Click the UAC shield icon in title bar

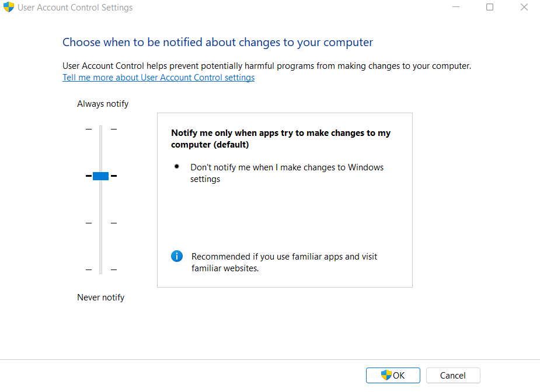click(8, 8)
